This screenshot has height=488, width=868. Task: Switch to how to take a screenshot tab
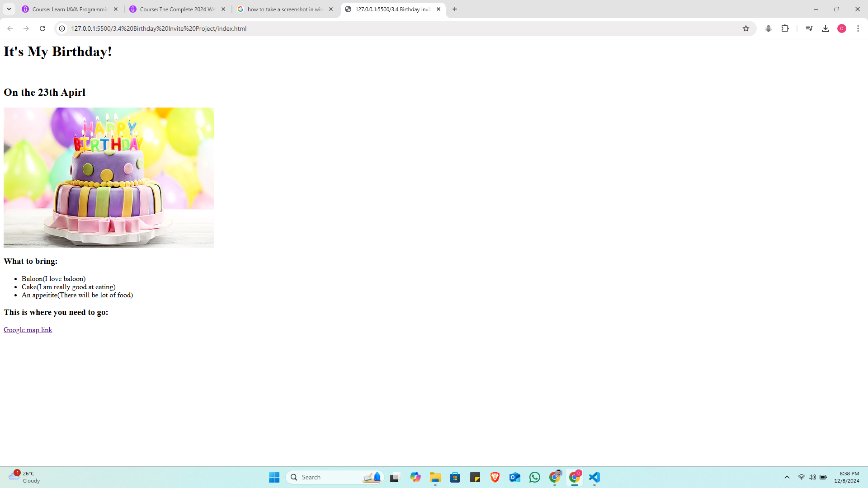[285, 9]
